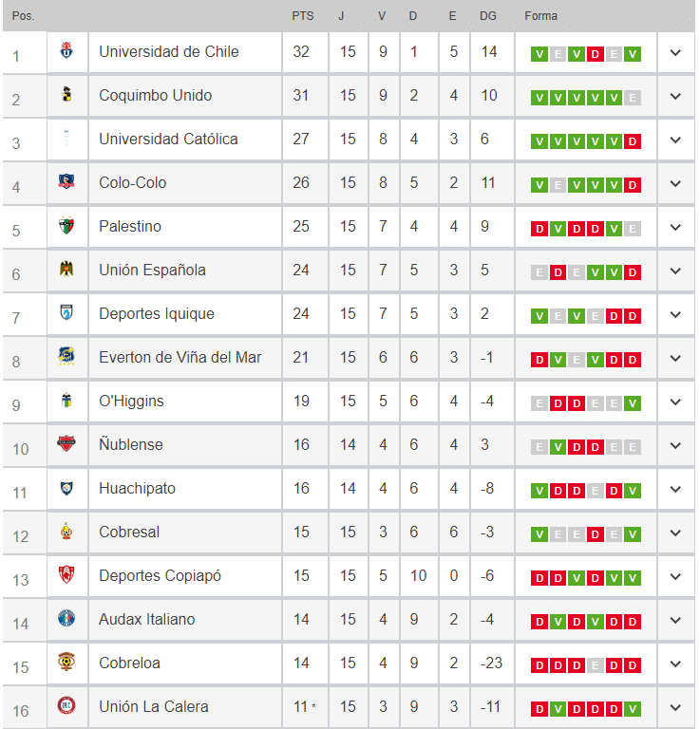Click the Coquimbo Unido team logo
Screen dimensions: 700x729
click(66, 96)
